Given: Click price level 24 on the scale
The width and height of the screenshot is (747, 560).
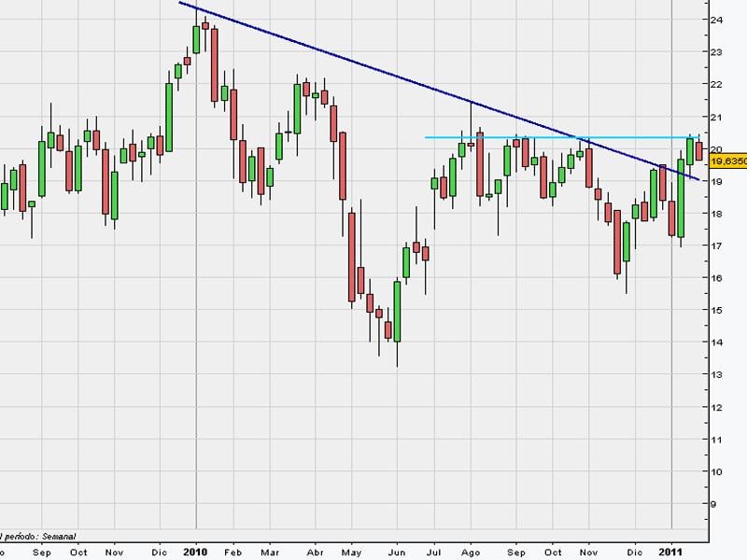Looking at the screenshot, I should point(716,20).
